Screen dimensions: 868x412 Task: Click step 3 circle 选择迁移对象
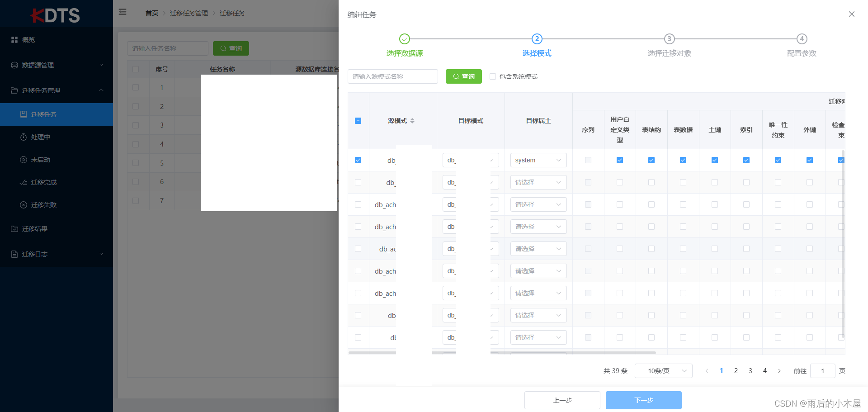tap(670, 39)
